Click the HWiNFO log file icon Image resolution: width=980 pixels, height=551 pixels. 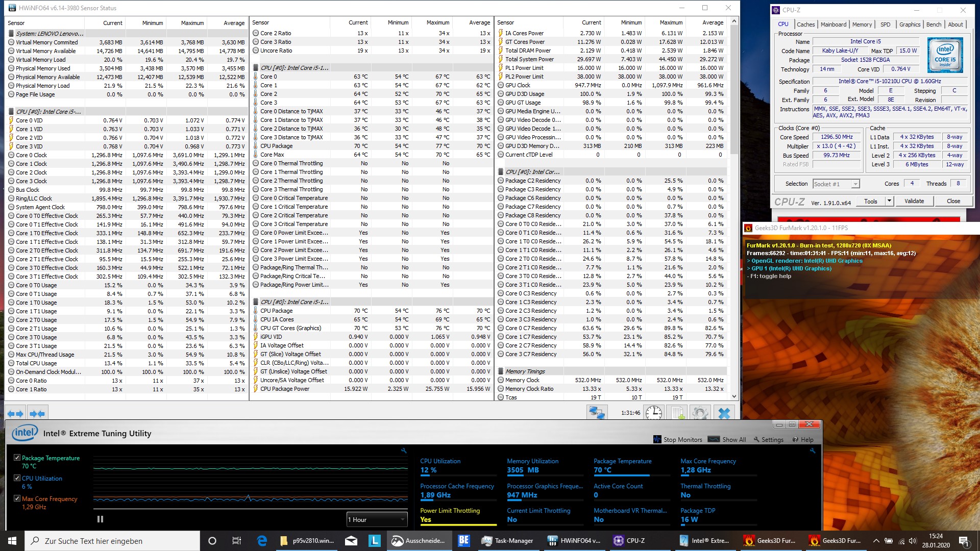[x=678, y=413]
